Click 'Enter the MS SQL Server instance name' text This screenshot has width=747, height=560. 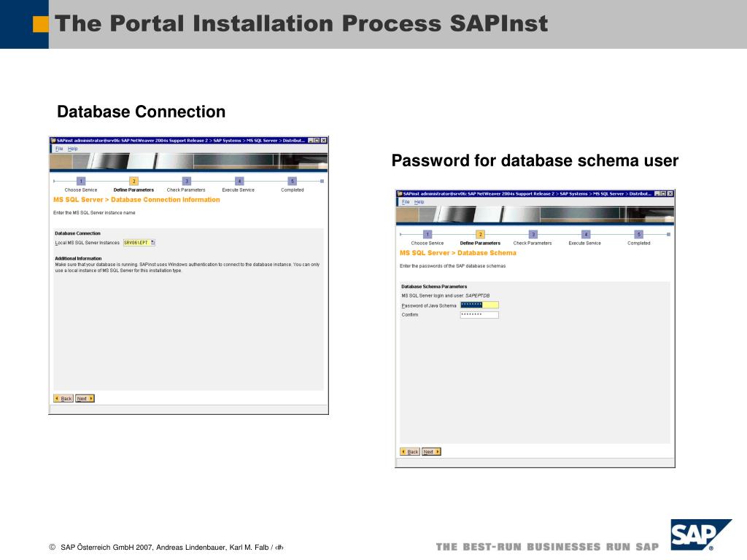[x=94, y=213]
